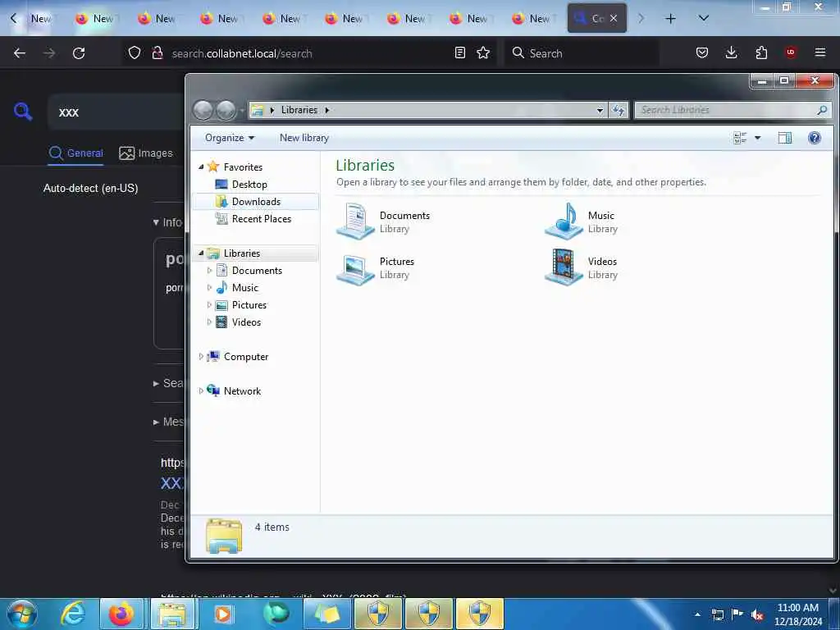Open the view options dropdown arrow
The height and width of the screenshot is (630, 840).
[757, 138]
